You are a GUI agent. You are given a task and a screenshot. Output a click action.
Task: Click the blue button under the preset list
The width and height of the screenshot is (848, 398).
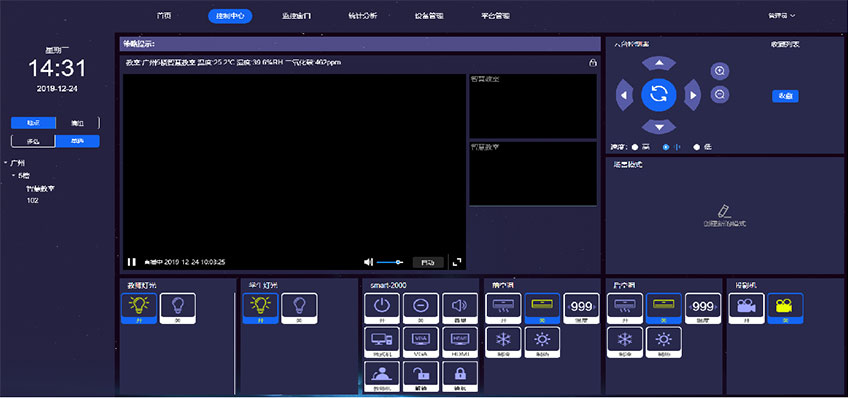(785, 96)
